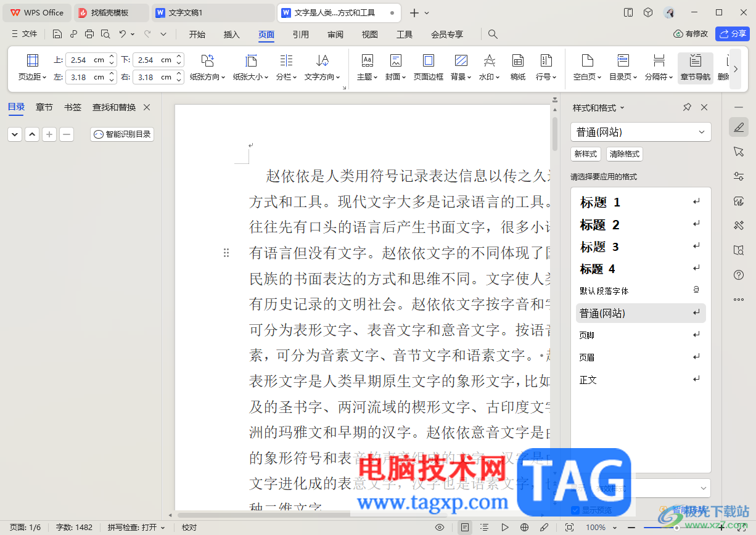Apply the 正文 style from list
The image size is (756, 535).
pos(641,380)
